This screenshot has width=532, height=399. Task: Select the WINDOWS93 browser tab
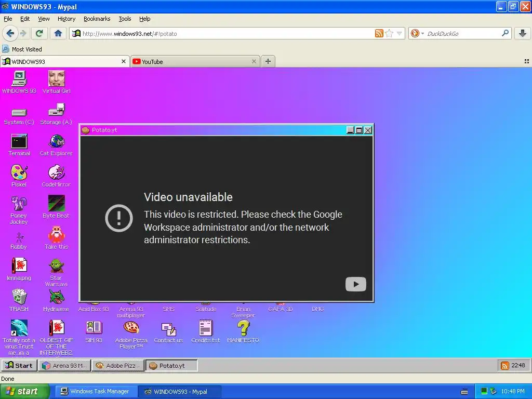point(64,61)
